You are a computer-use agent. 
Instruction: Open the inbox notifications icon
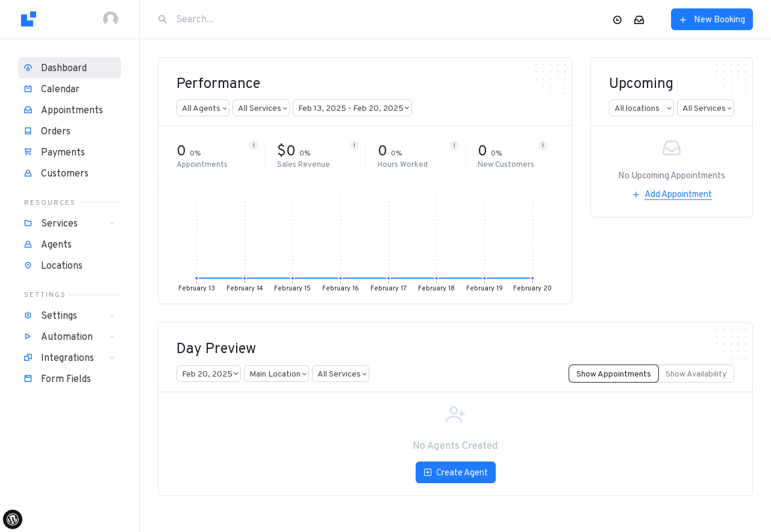pyautogui.click(x=639, y=20)
